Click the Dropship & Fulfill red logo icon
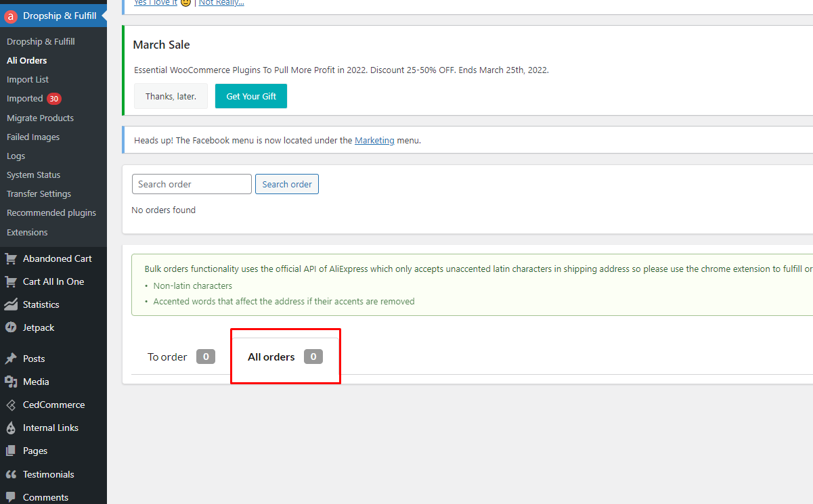This screenshot has height=504, width=813. pyautogui.click(x=11, y=16)
